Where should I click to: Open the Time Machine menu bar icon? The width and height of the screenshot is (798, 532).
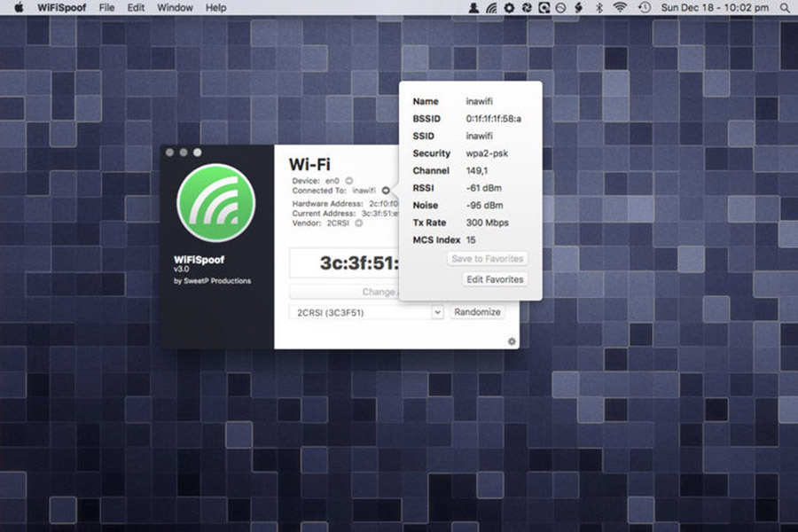pos(645,8)
